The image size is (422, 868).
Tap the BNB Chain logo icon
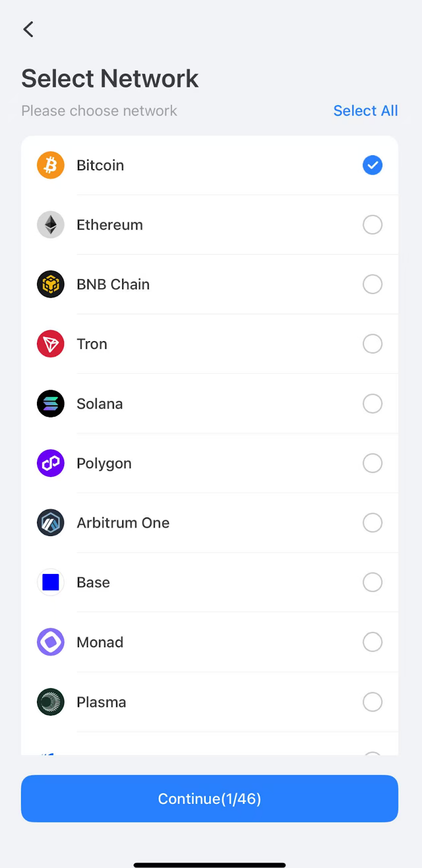pyautogui.click(x=51, y=284)
